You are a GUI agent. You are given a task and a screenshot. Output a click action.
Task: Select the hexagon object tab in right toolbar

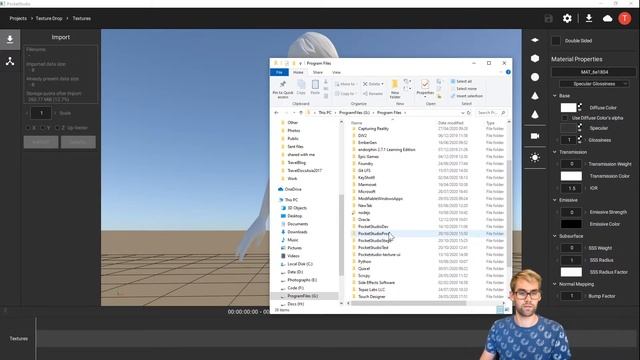tap(535, 58)
